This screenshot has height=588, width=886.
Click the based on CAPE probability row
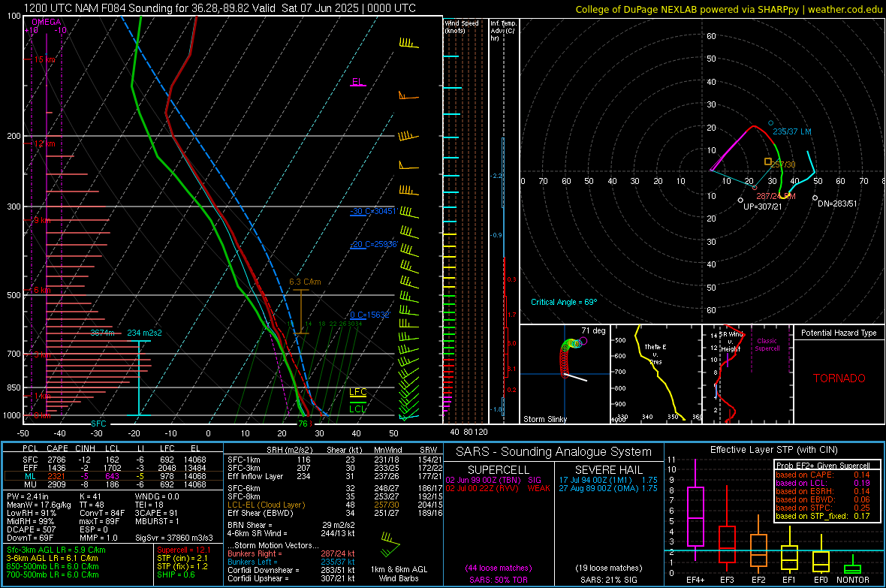823,475
